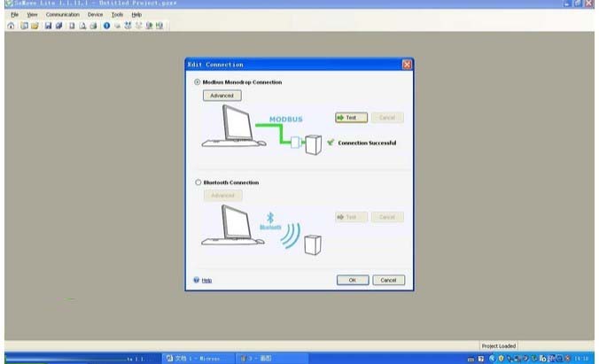Click the double-floppy Save All toolbar icon
The image size is (599, 364).
tap(58, 26)
